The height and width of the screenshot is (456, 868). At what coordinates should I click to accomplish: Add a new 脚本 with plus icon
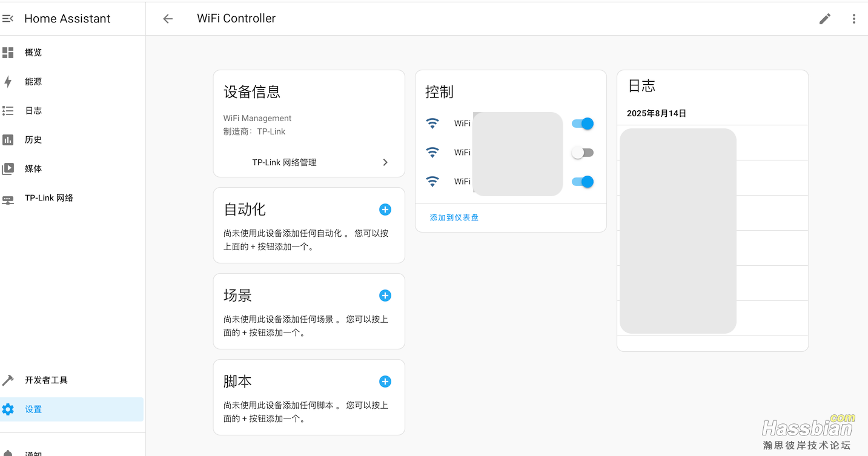[x=385, y=382]
